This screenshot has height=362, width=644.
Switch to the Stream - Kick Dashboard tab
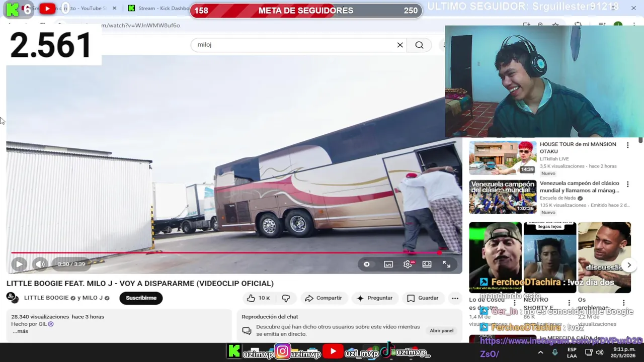click(158, 9)
